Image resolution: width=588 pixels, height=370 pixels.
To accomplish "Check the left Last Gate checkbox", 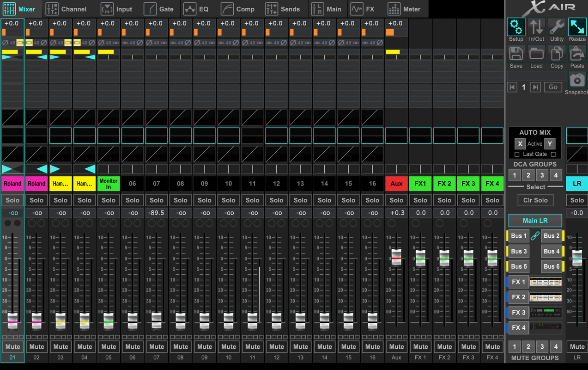I will (517, 154).
